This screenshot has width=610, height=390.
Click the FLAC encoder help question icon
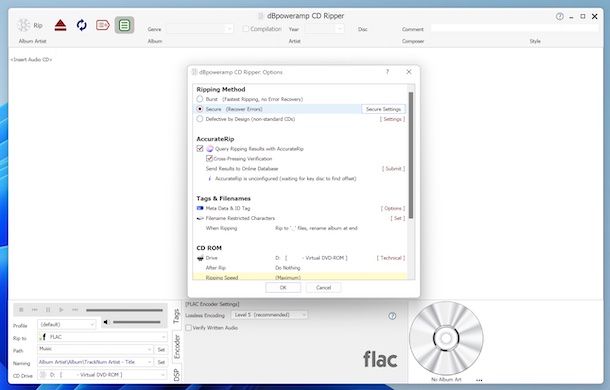click(x=392, y=316)
